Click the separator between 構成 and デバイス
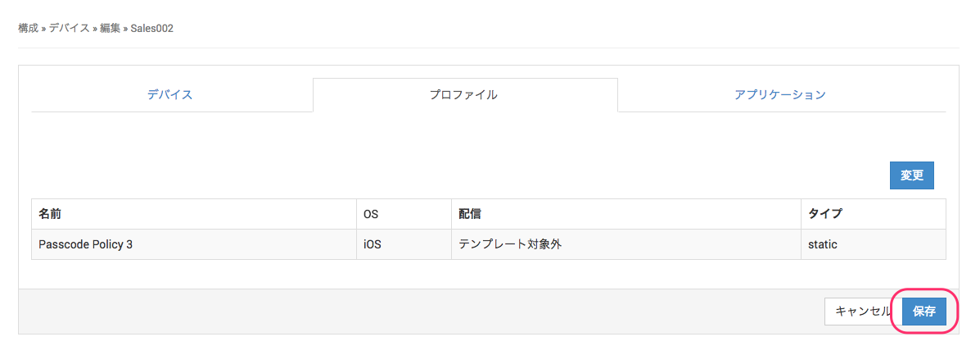Viewport: 980px width, 355px height. coord(43,29)
